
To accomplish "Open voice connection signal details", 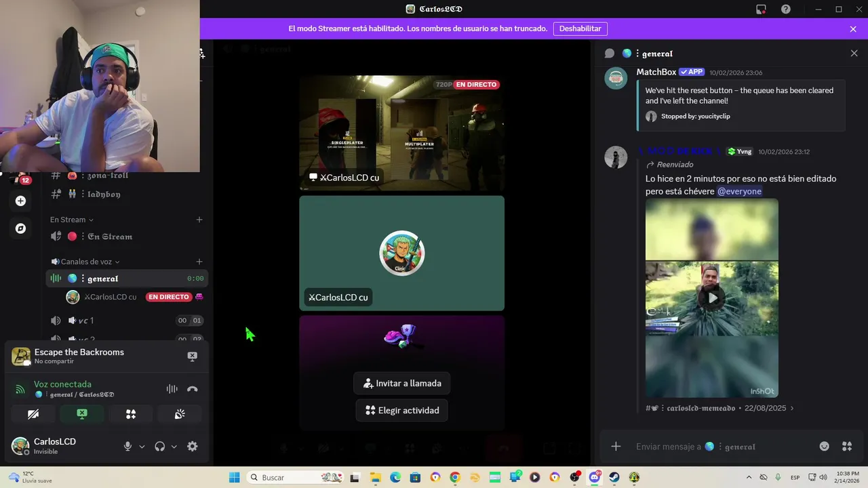I will pyautogui.click(x=20, y=389).
